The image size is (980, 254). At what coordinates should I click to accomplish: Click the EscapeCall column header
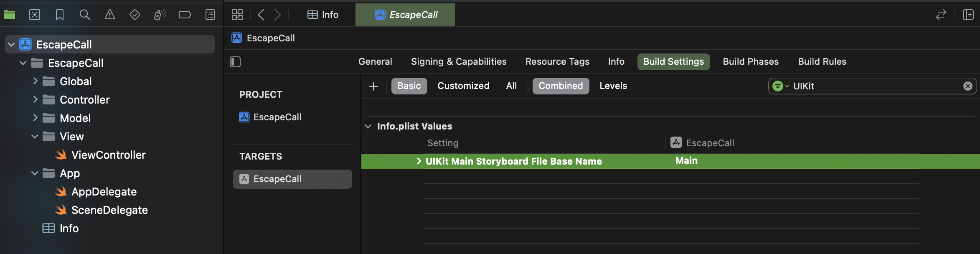tap(702, 143)
